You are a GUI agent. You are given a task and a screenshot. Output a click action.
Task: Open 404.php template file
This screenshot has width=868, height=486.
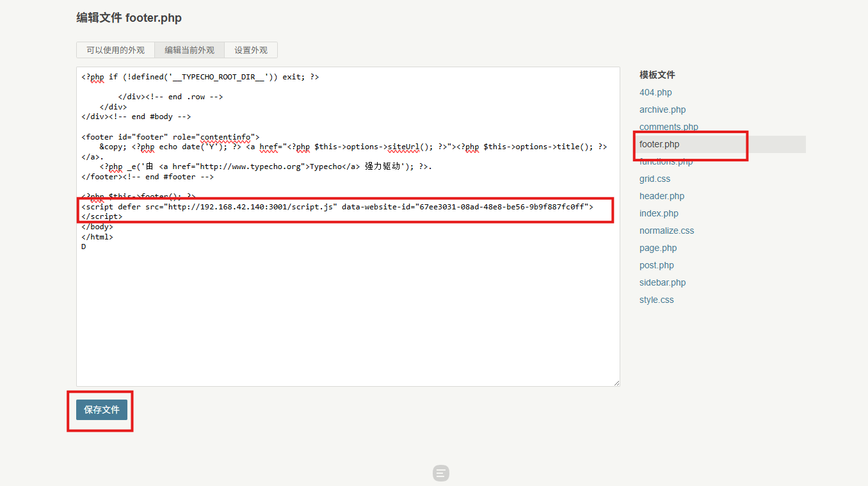pyautogui.click(x=655, y=92)
